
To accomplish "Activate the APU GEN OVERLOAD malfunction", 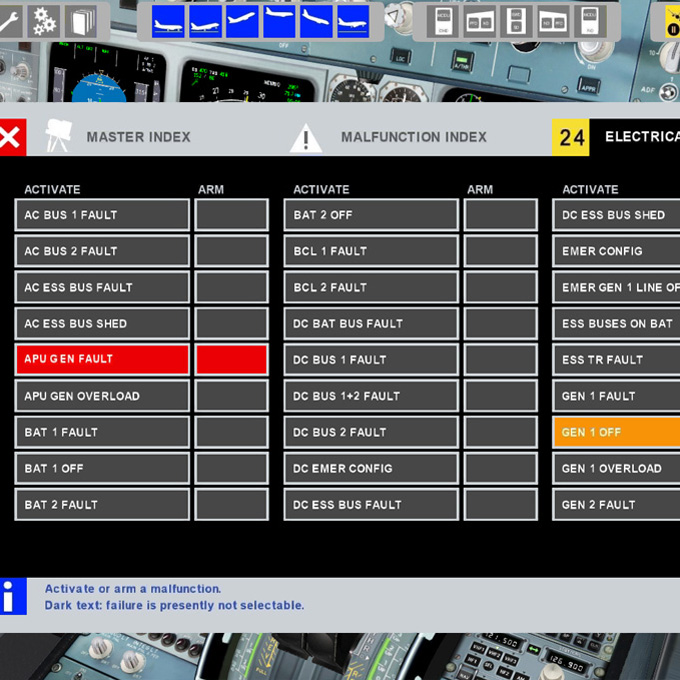I will pos(102,396).
